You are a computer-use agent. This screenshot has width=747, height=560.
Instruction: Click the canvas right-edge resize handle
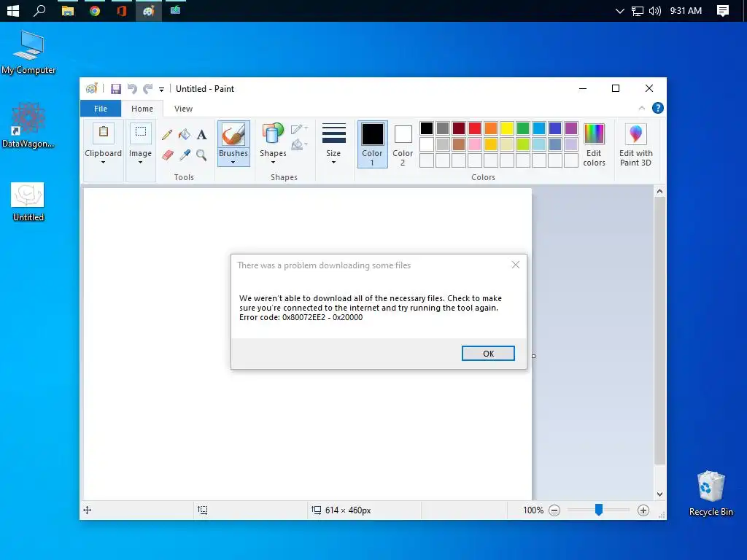coord(533,356)
